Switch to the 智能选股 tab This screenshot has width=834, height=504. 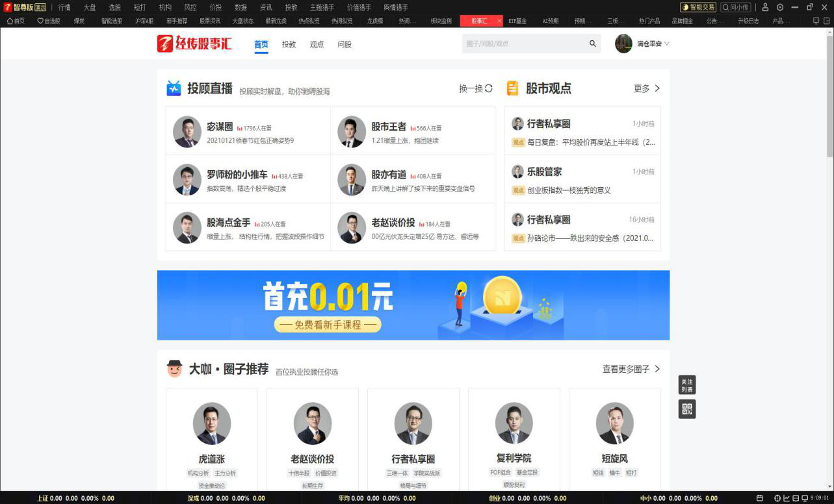(x=111, y=21)
